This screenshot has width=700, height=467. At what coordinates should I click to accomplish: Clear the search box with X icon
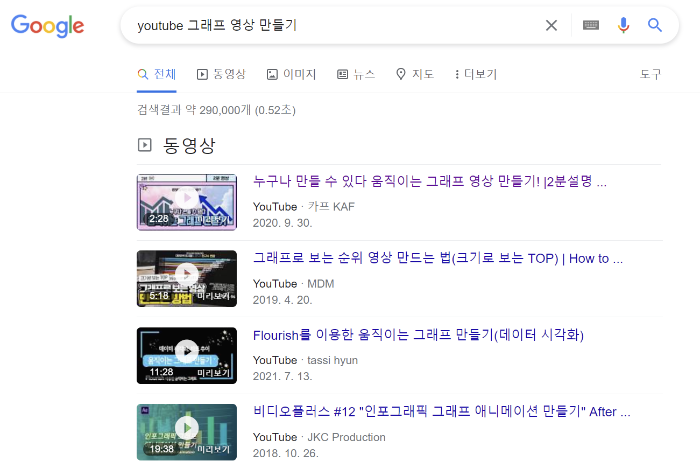(x=551, y=25)
